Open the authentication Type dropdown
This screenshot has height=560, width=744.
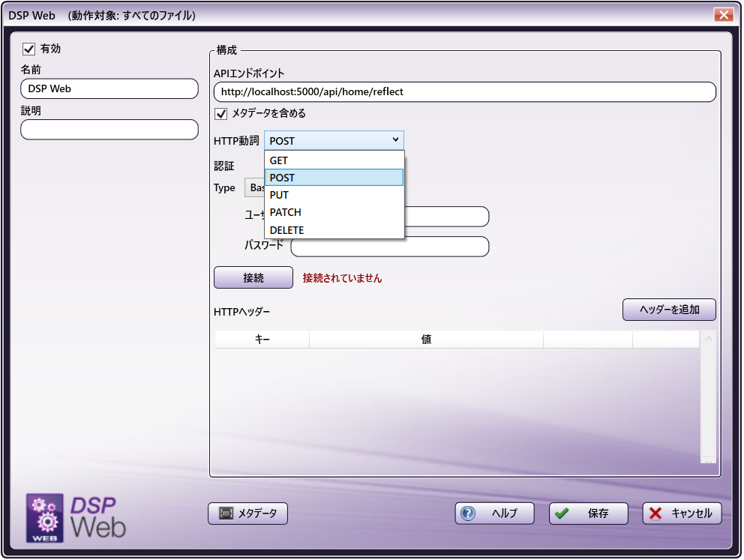click(254, 188)
